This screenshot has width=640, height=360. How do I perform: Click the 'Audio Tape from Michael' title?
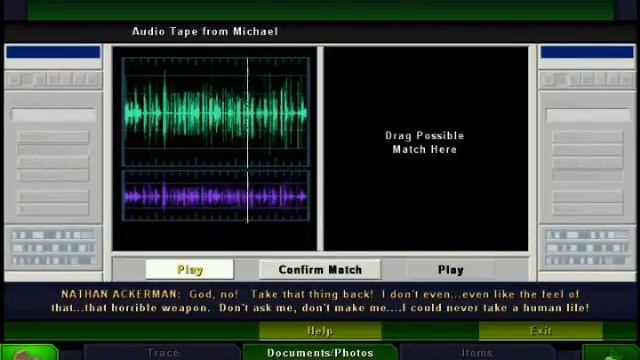click(x=205, y=31)
